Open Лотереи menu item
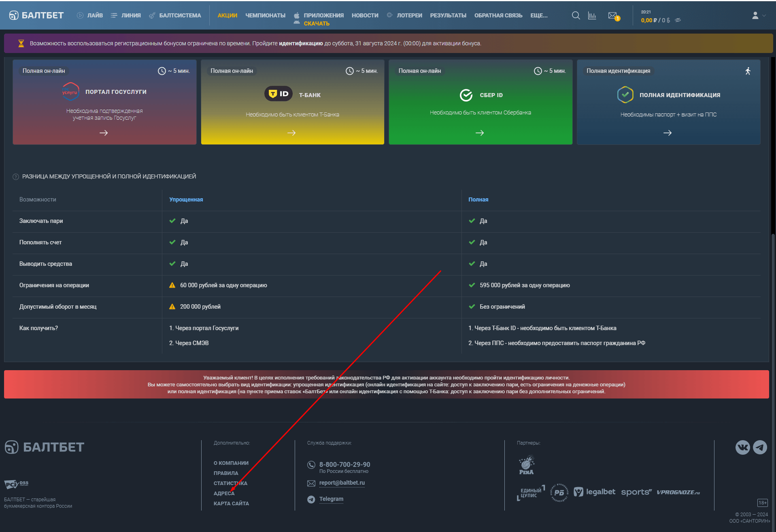This screenshot has width=776, height=532. tap(404, 15)
